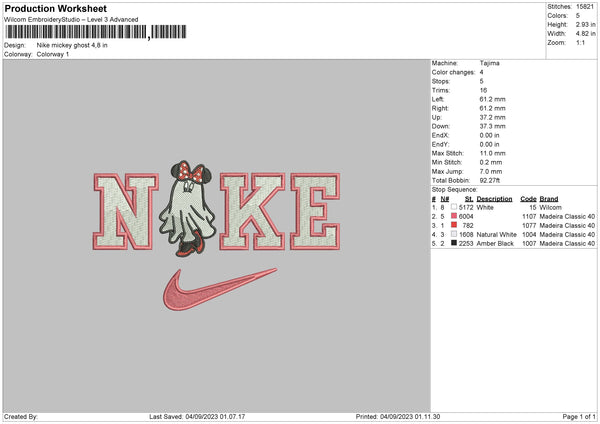Screen dimensions: 600x424
Task: Click the Natural White color swatch
Action: [454, 234]
